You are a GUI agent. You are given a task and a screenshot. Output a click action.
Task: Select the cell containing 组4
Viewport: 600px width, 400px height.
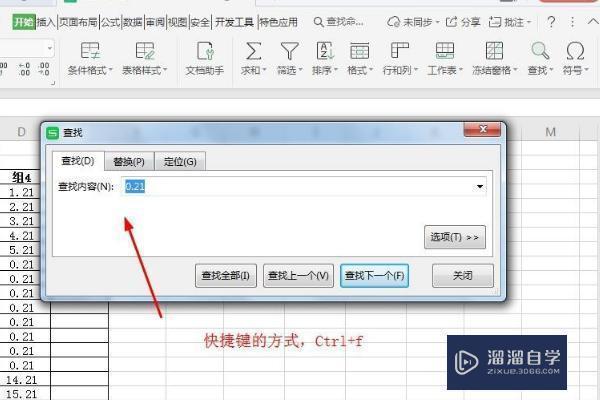click(21, 177)
